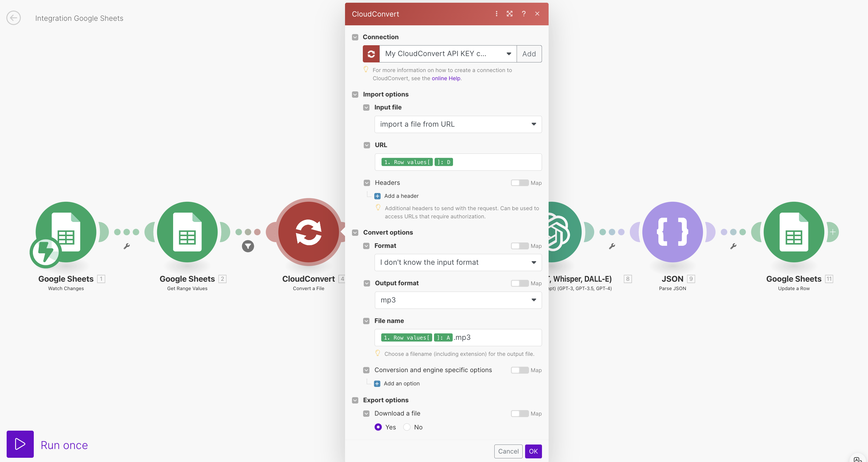Collapse the Format field

pos(366,246)
